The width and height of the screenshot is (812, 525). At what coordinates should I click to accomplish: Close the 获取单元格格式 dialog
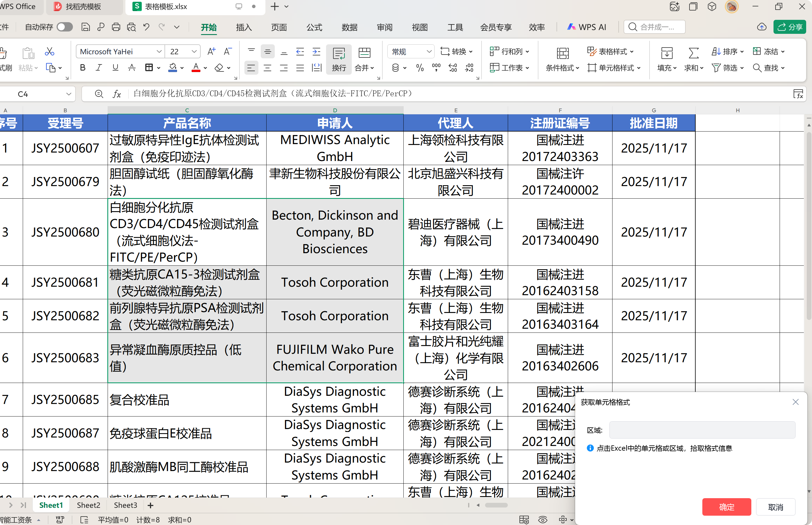coord(796,402)
